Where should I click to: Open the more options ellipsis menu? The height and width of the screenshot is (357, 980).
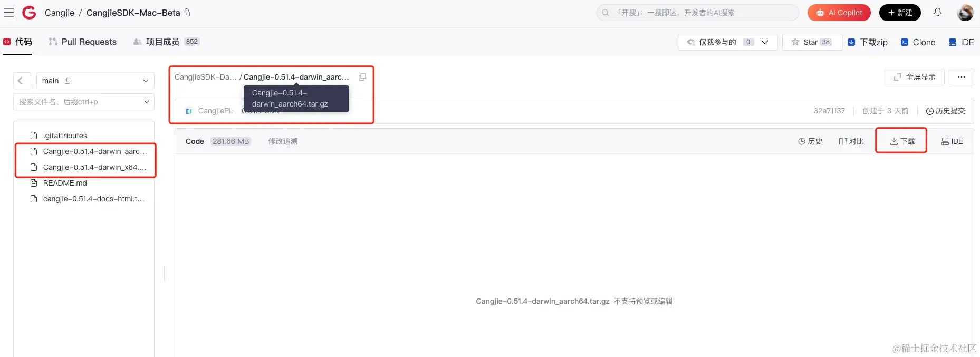click(x=962, y=77)
